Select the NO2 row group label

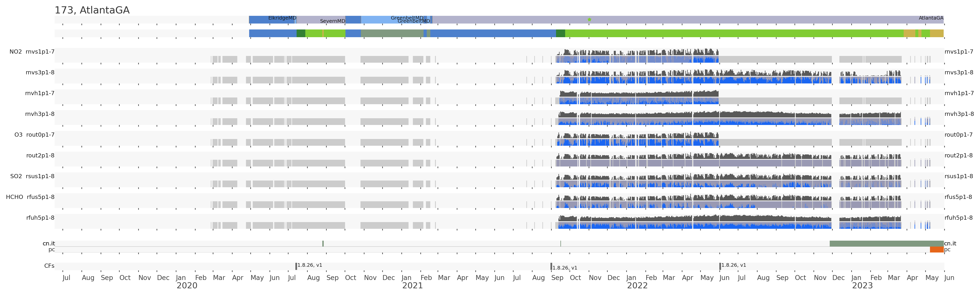(x=16, y=52)
